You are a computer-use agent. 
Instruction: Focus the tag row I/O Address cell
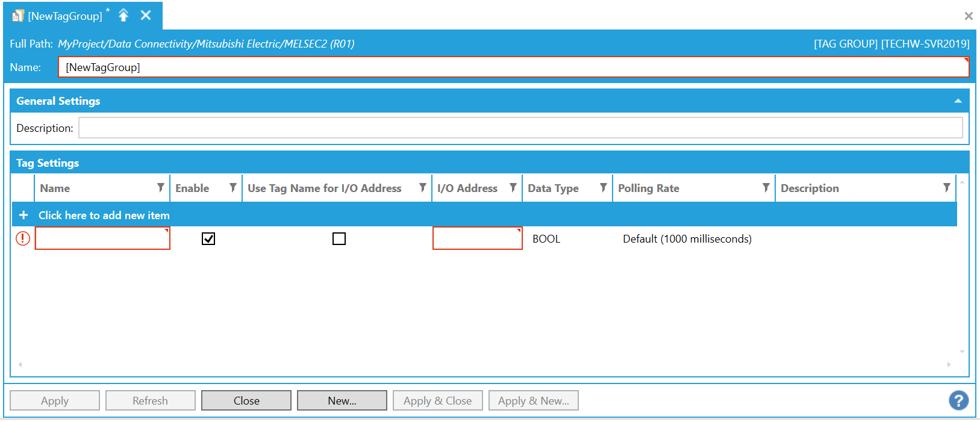pyautogui.click(x=477, y=238)
